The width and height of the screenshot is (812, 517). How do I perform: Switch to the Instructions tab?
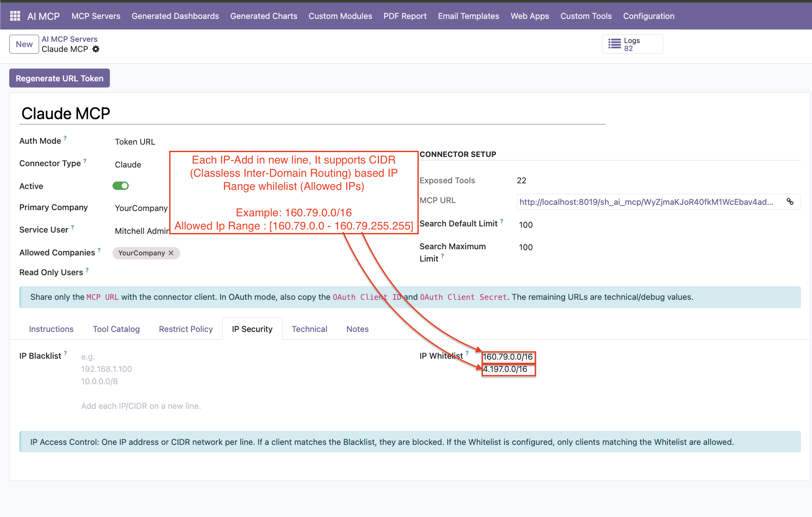click(x=51, y=329)
